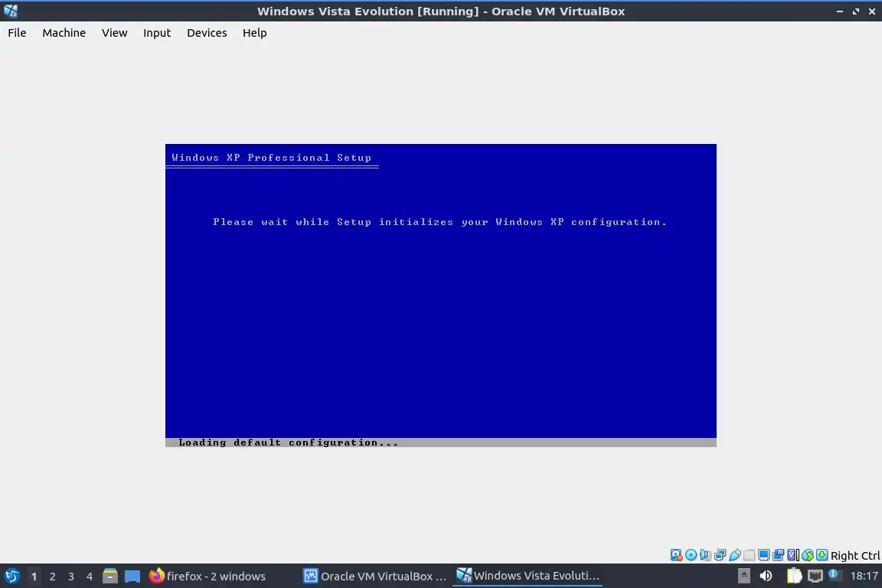The image size is (882, 588).
Task: Click the Right Ctrl host key label
Action: click(x=855, y=555)
